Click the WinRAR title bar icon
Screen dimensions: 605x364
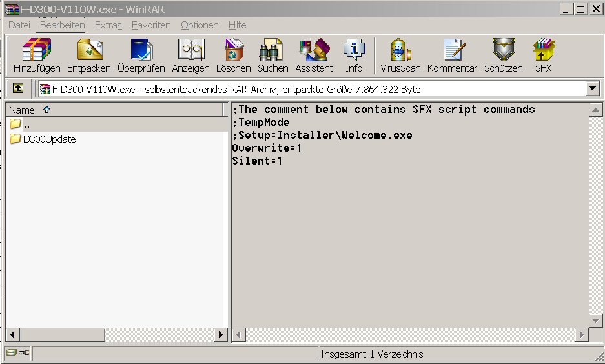[12, 9]
